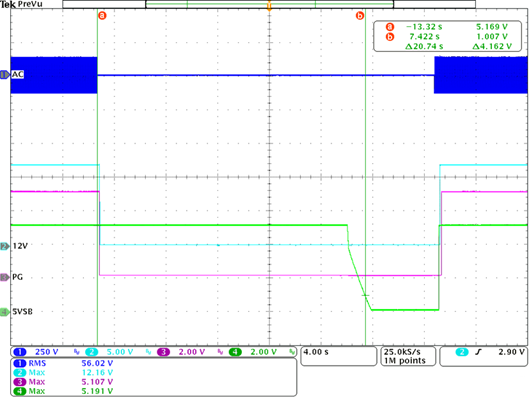529x397 pixels.
Task: Click the rising edge trigger icon
Action: coord(478,352)
